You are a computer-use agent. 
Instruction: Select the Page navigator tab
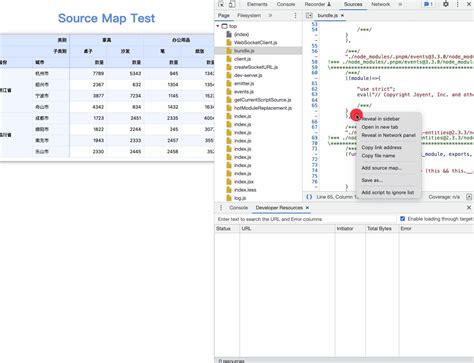(224, 15)
